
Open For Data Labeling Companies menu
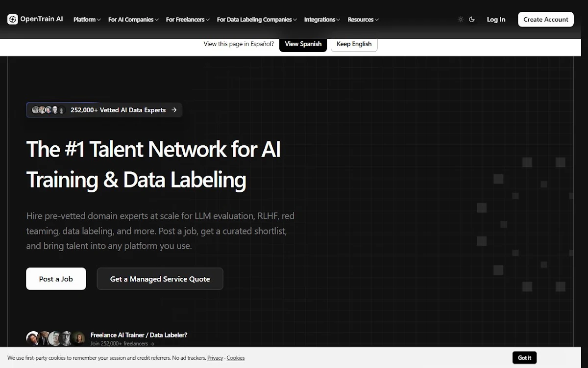[x=257, y=20]
